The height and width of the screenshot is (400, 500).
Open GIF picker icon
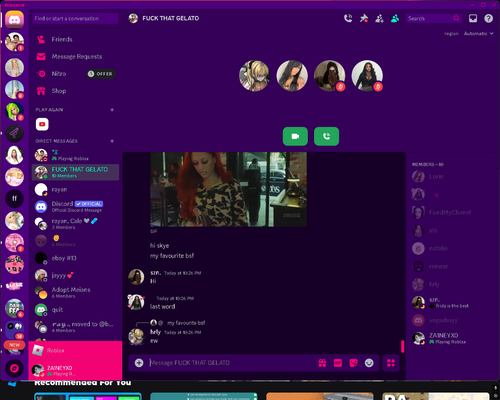click(338, 363)
